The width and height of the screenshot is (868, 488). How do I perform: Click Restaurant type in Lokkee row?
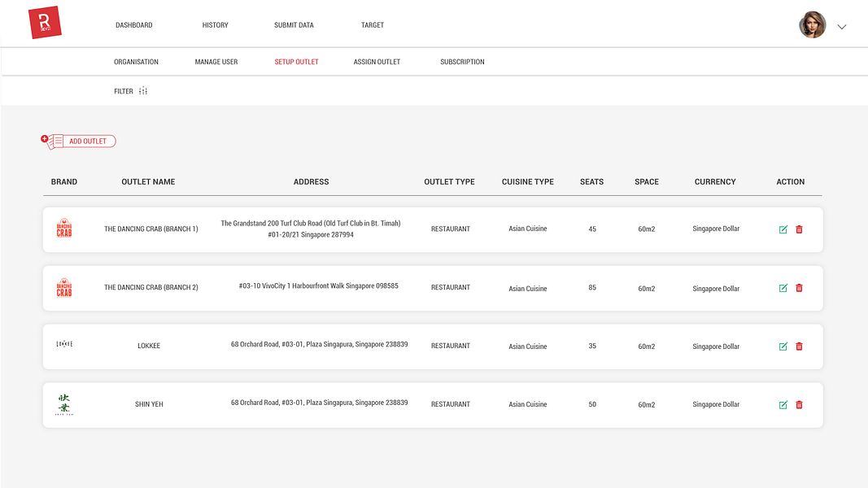[x=451, y=346]
